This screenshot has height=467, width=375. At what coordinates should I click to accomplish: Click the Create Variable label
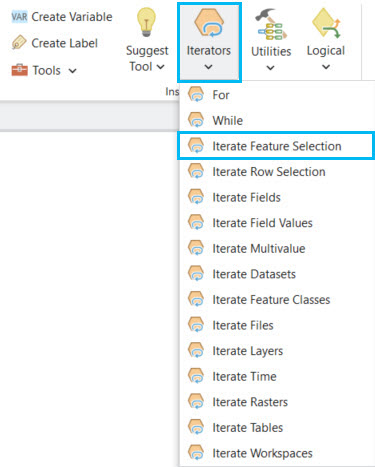click(x=72, y=17)
